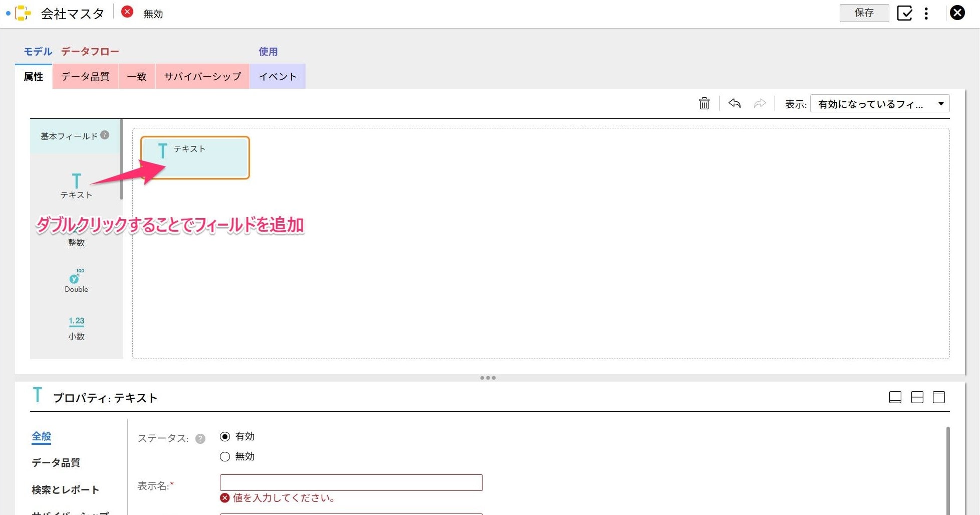Select the Double field type in the palette
The image size is (980, 515).
(76, 281)
